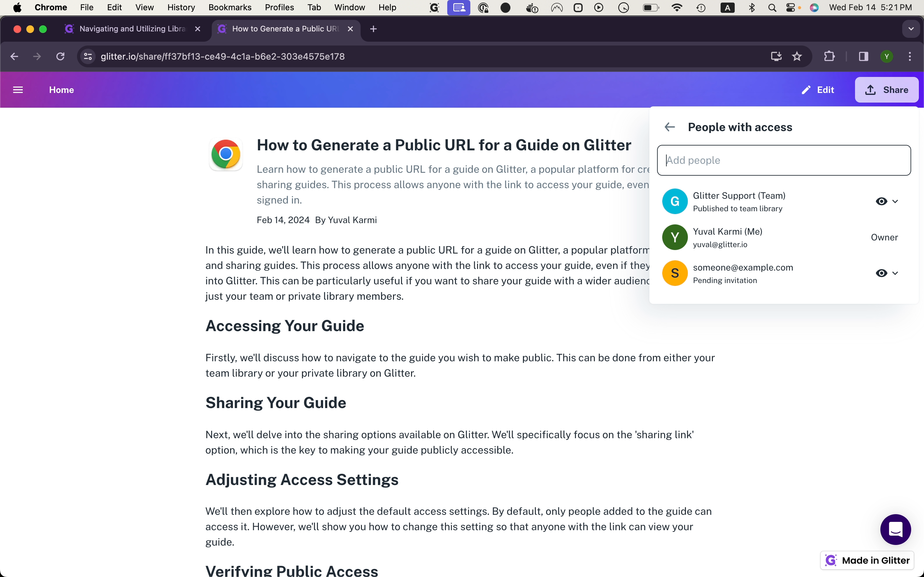
Task: Switch to Navigating and Utilizing Libraries tab
Action: point(132,29)
